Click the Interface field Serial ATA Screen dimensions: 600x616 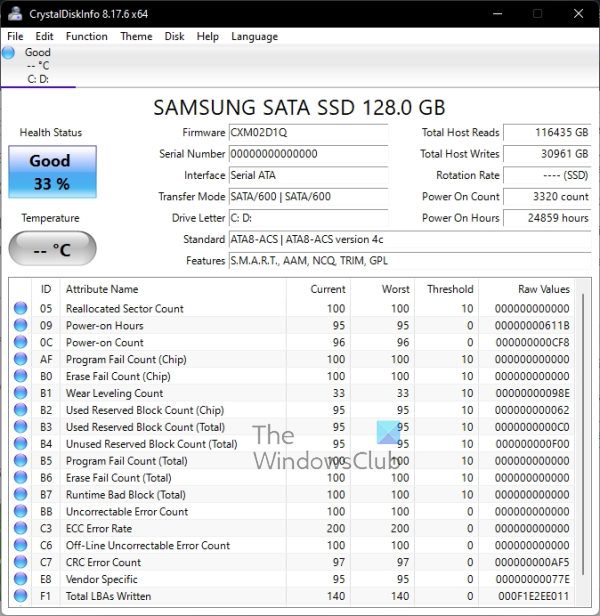(x=308, y=175)
